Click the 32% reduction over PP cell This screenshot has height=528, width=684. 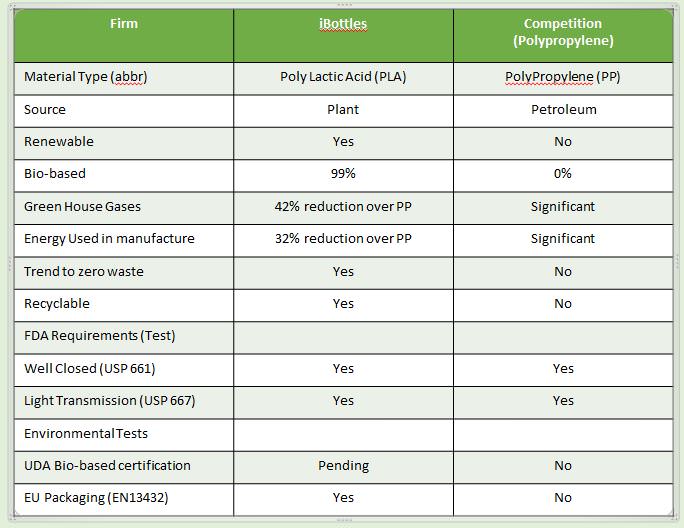[x=343, y=240]
